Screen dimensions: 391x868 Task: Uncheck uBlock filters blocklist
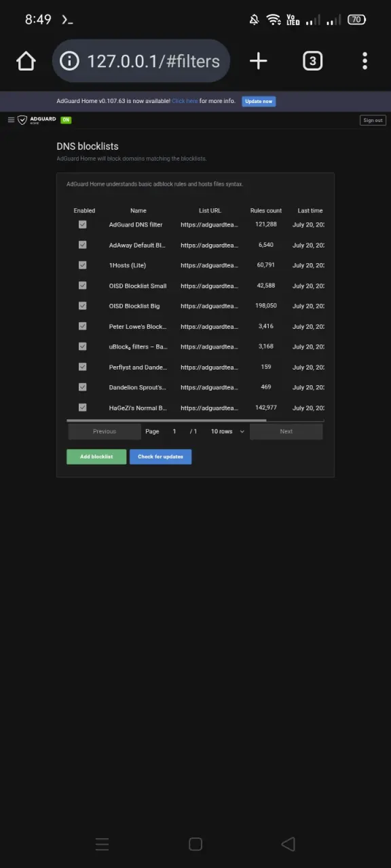tap(83, 347)
